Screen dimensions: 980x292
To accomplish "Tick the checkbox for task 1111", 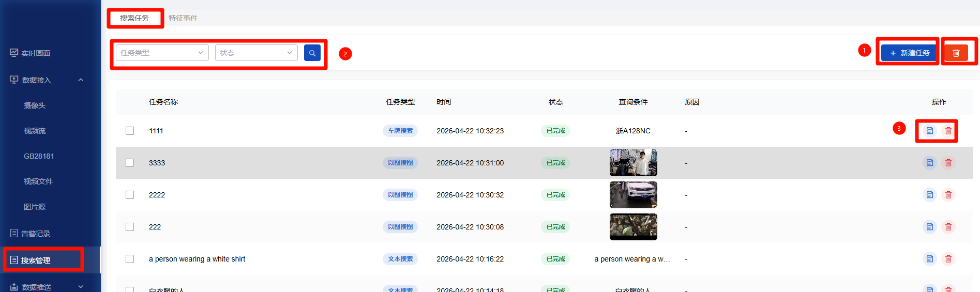I will click(130, 131).
